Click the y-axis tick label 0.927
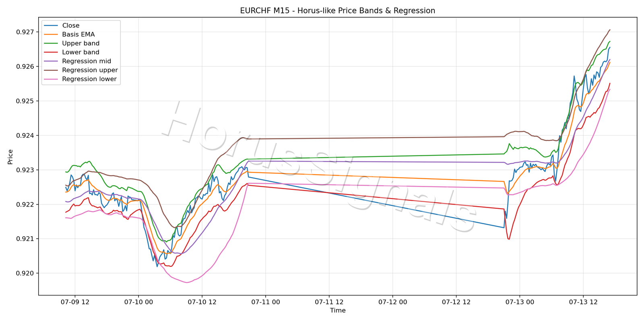This screenshot has height=322, width=644. coord(25,32)
